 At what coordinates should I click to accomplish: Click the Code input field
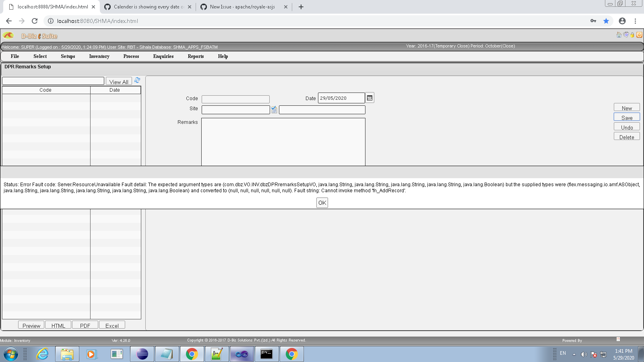235,99
